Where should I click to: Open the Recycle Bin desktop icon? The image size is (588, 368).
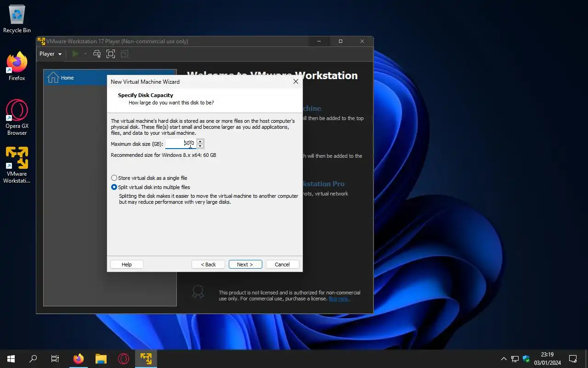tap(17, 19)
